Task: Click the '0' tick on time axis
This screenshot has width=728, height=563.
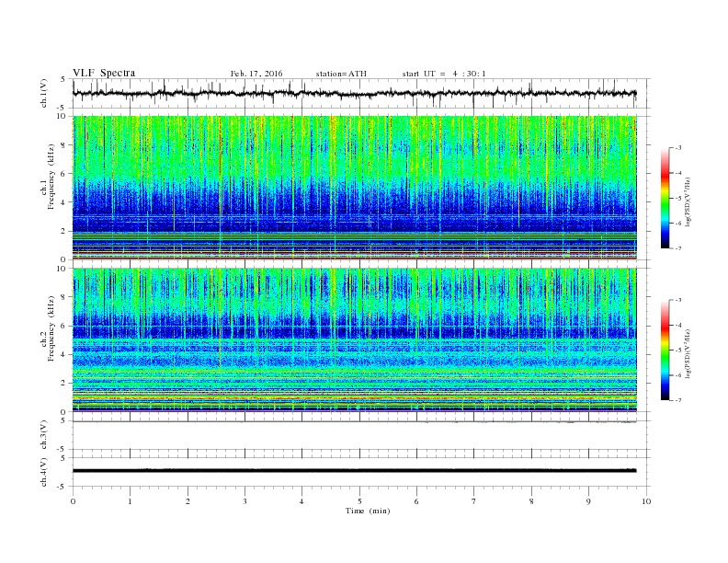Action: (73, 501)
